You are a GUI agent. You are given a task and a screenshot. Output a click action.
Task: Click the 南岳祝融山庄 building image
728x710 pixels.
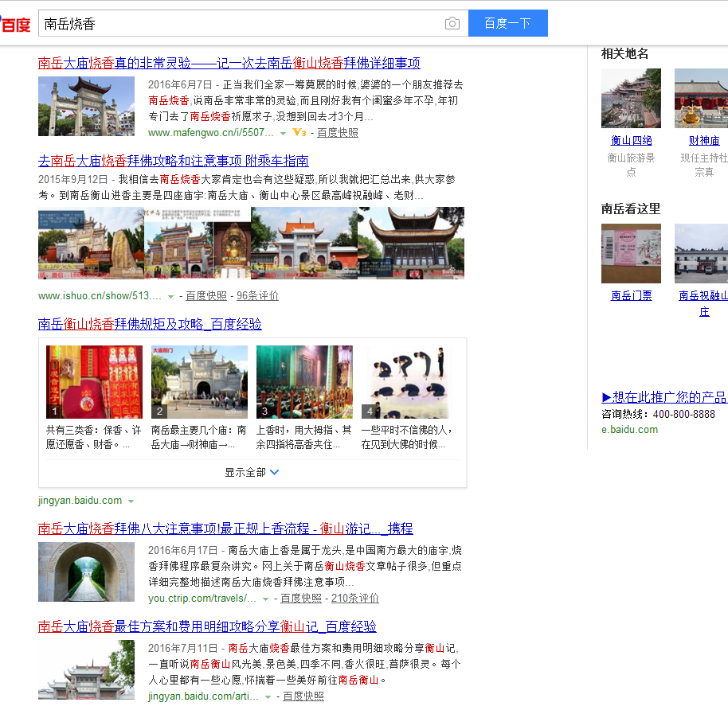tap(701, 253)
